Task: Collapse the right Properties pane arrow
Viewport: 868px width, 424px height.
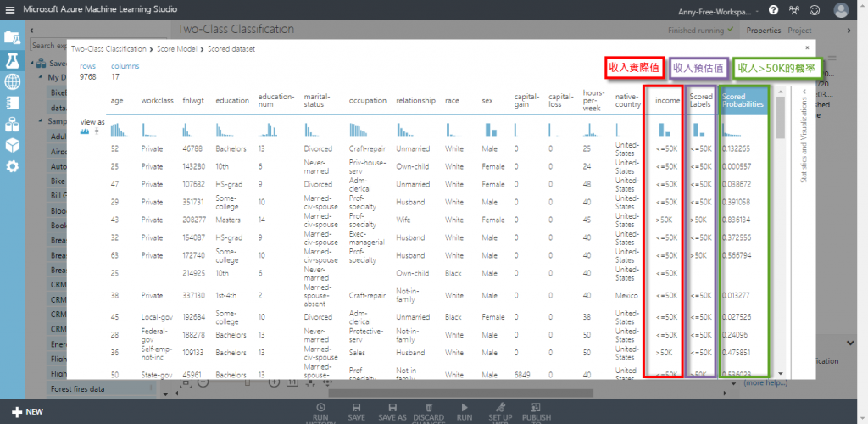Action: coord(849,31)
